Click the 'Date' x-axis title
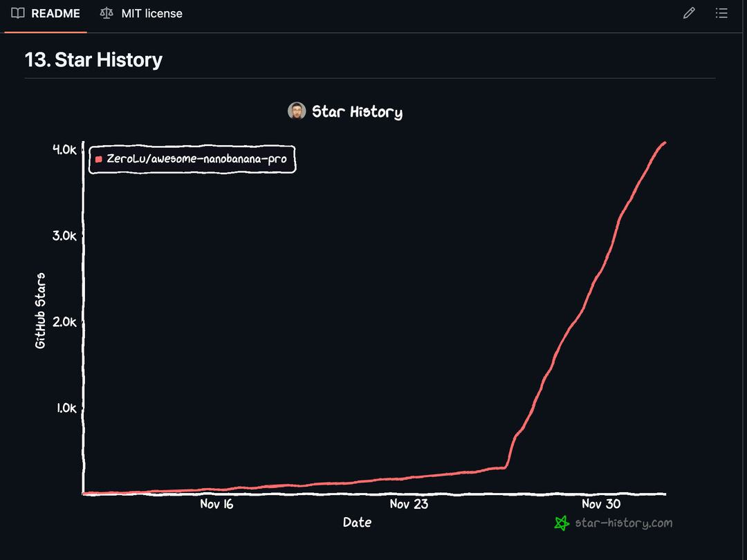The width and height of the screenshot is (747, 560). (x=357, y=523)
